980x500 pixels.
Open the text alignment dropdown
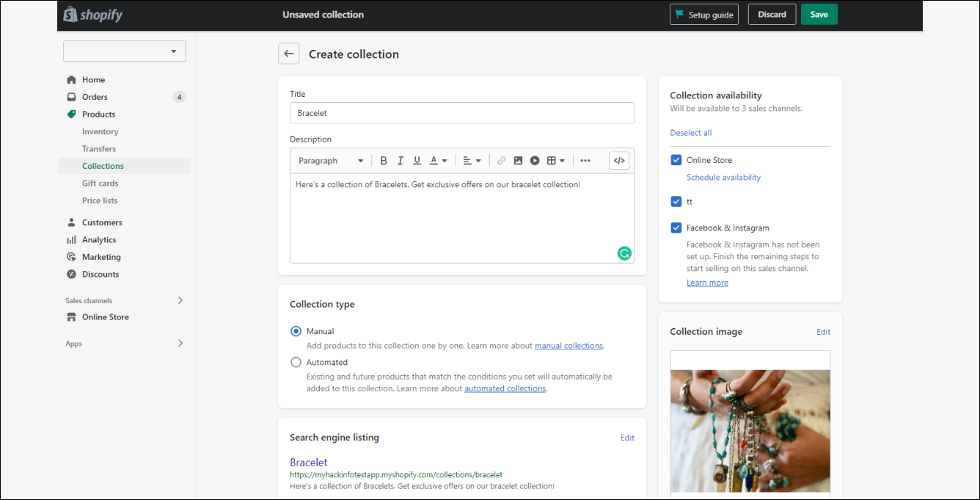(x=472, y=161)
